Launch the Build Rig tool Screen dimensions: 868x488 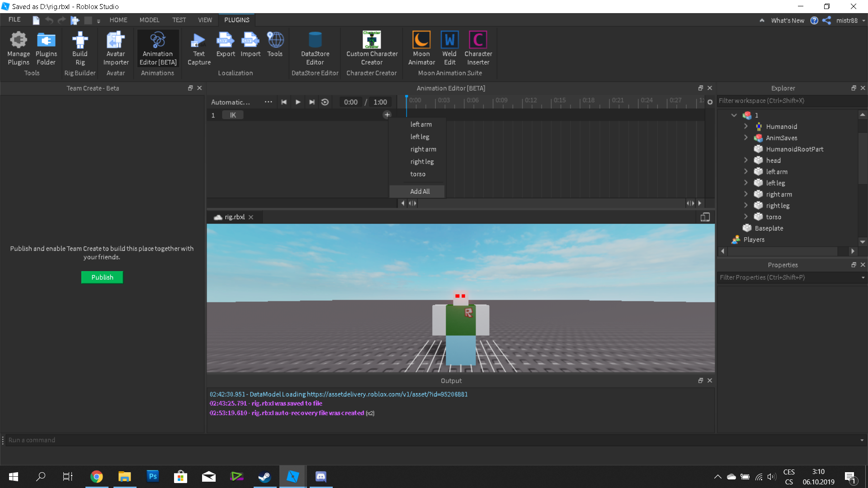tap(80, 47)
